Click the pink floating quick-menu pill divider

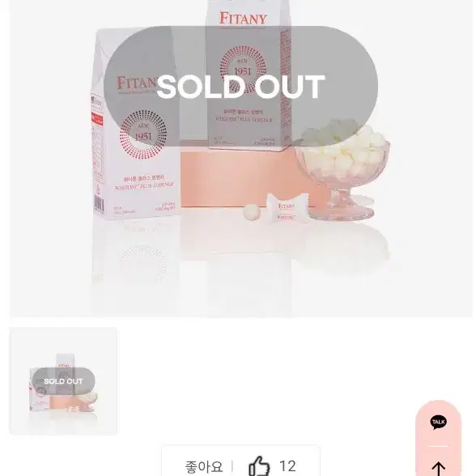pos(438,446)
